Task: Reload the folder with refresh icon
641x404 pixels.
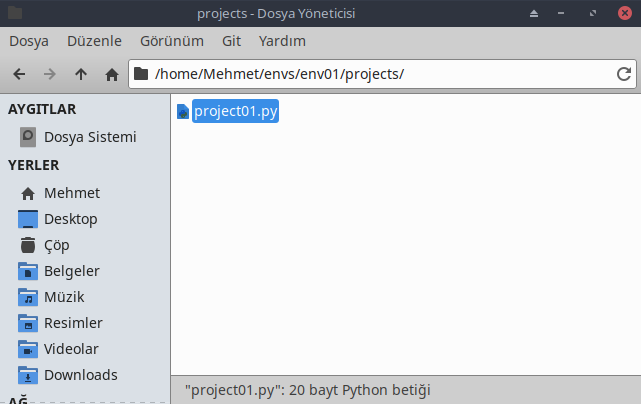Action: click(x=623, y=74)
